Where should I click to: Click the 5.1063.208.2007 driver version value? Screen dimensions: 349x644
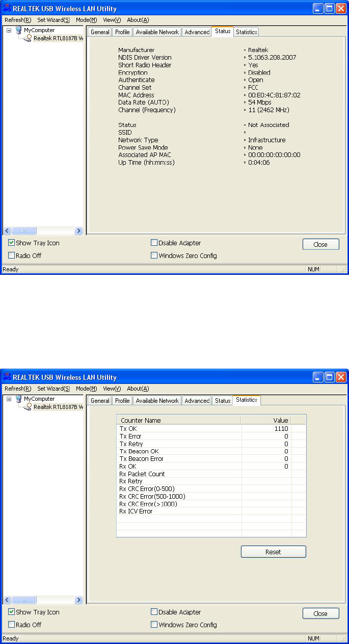point(272,58)
